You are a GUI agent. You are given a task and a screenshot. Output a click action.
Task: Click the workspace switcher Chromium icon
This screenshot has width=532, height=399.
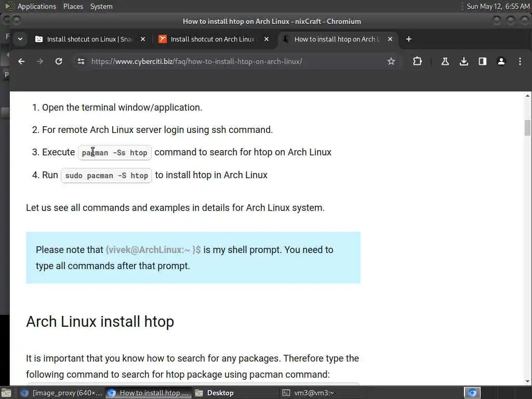tap(472, 393)
